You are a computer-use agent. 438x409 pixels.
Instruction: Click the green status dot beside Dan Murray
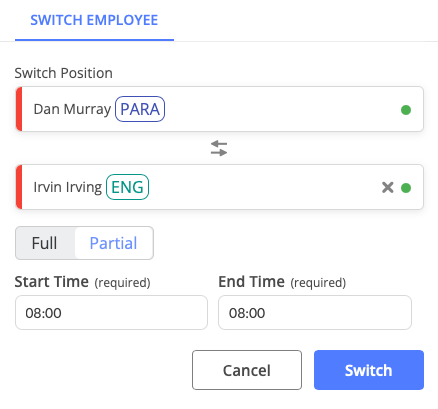tap(406, 110)
